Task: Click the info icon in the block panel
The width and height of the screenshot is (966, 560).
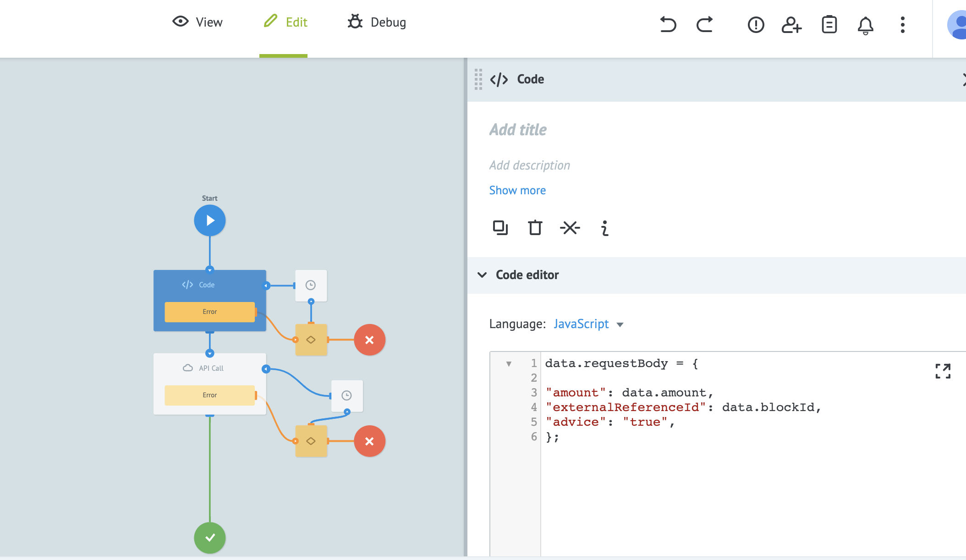Action: [x=604, y=228]
